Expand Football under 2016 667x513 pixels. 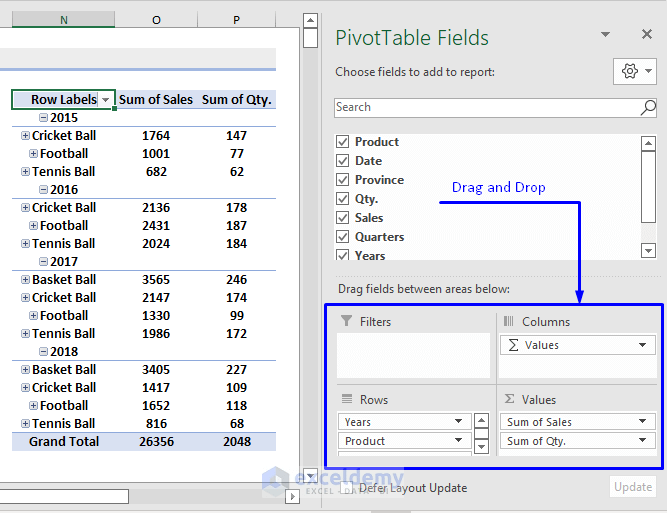pos(34,225)
